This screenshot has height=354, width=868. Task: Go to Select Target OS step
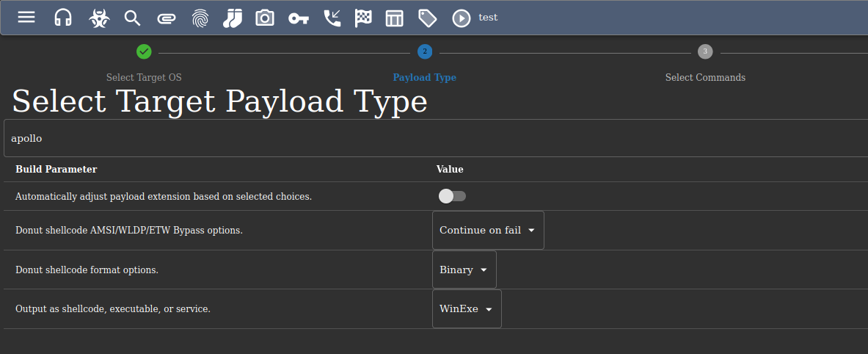[144, 77]
